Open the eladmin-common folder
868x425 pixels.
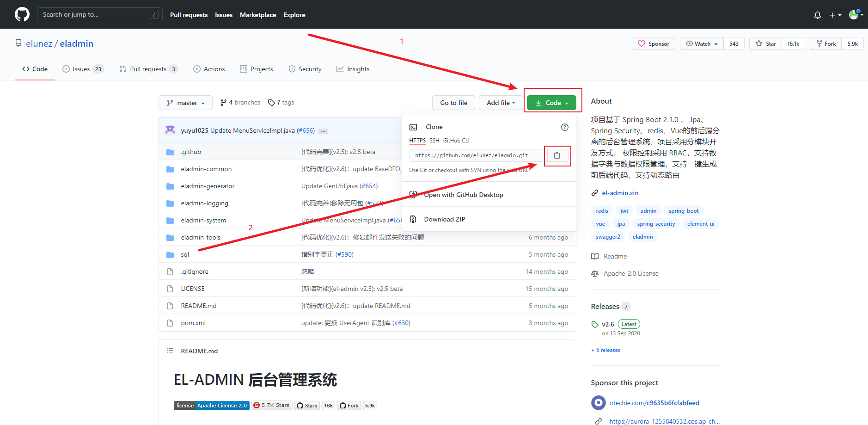206,169
